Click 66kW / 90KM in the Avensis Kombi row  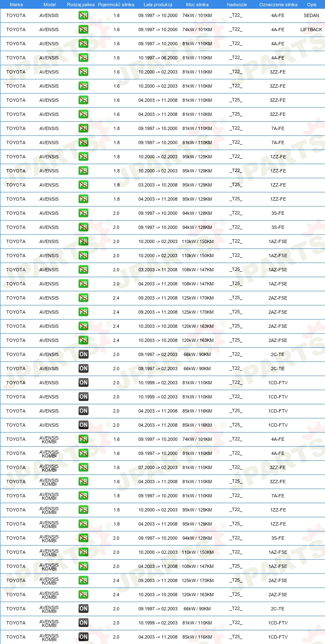197,609
